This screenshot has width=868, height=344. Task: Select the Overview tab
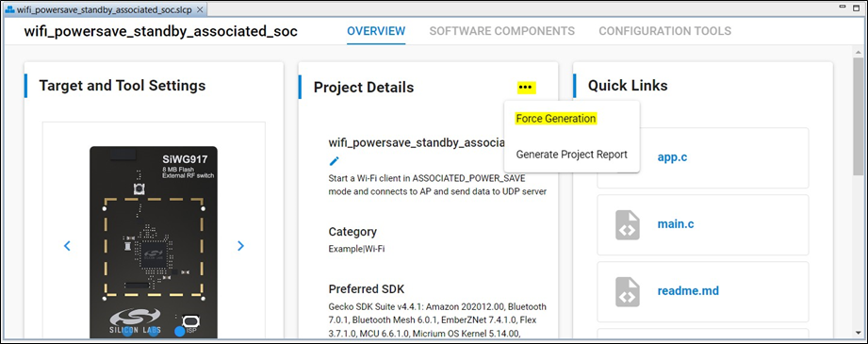pos(376,31)
